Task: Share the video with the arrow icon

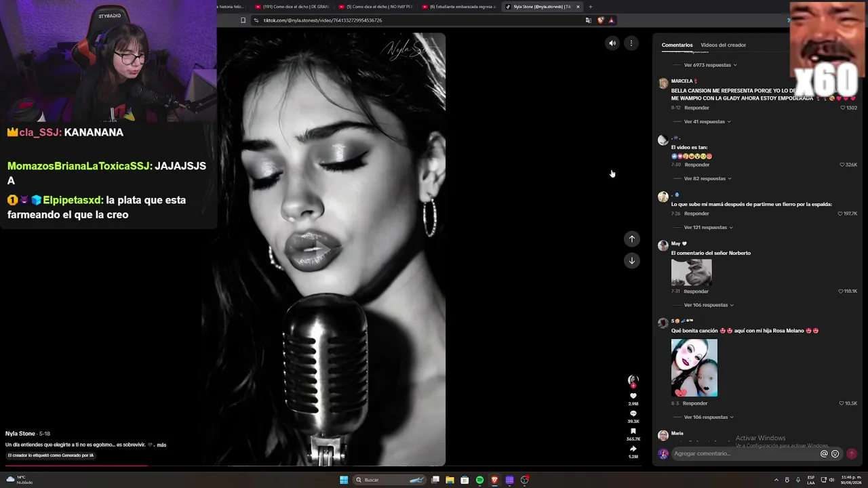Action: (633, 449)
